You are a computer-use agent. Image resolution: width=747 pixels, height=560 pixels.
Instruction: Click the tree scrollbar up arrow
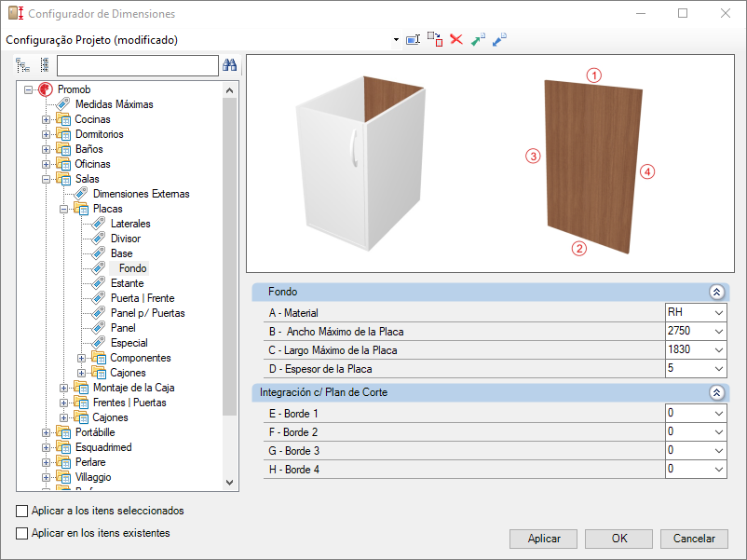tap(230, 90)
